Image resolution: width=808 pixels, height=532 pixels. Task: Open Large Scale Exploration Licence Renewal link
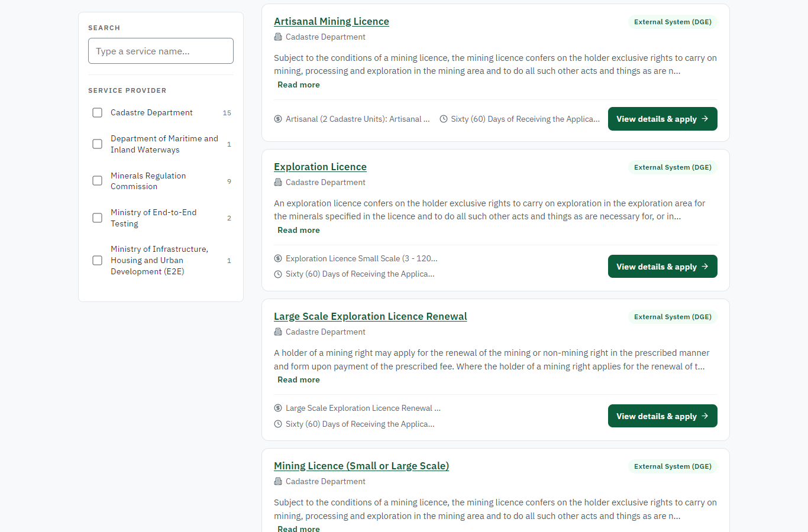coord(370,316)
